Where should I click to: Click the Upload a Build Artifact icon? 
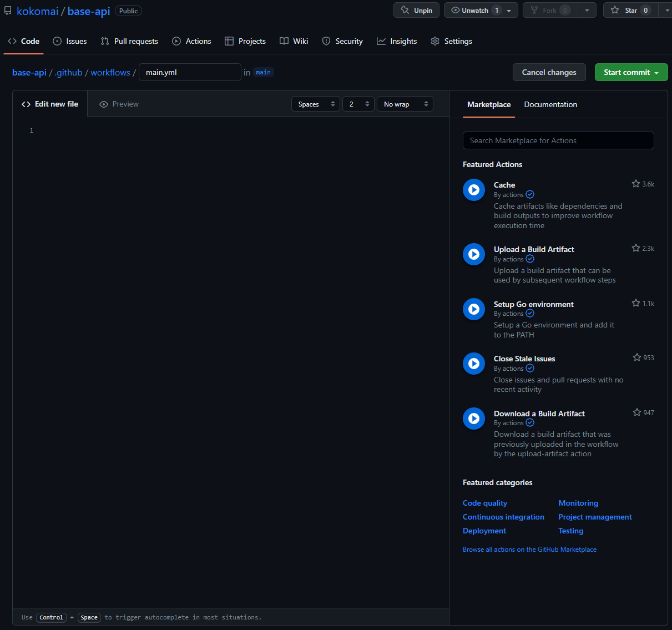click(474, 254)
